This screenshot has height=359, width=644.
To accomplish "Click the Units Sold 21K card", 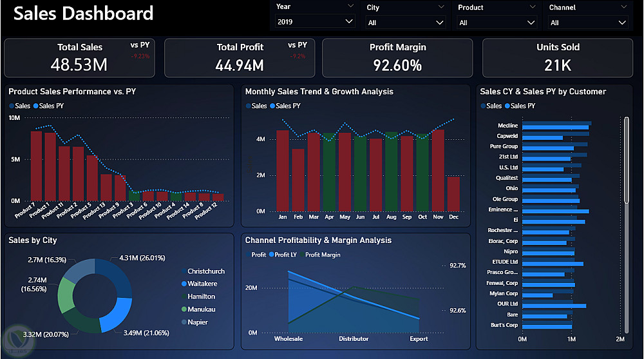I will [x=557, y=58].
